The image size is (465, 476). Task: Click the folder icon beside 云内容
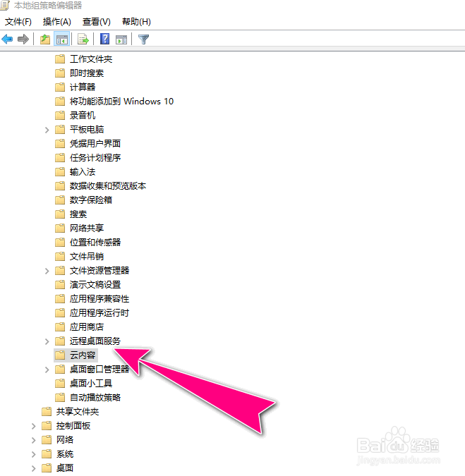coord(60,355)
